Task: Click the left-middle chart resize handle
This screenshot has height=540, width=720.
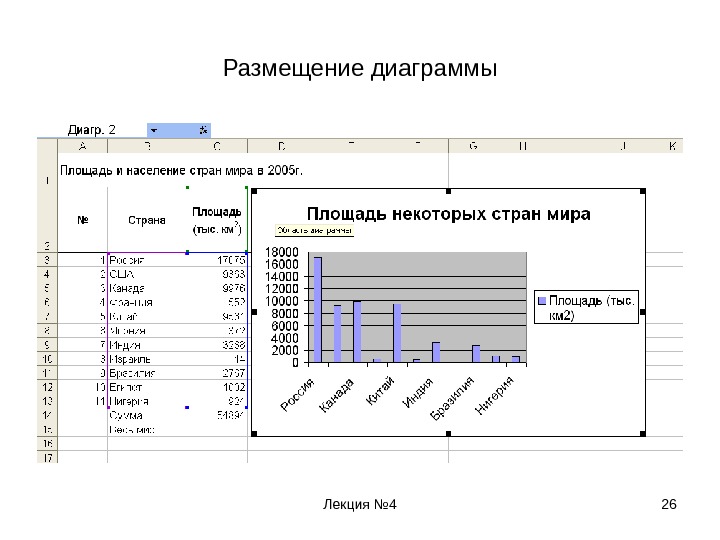Action: 254,312
